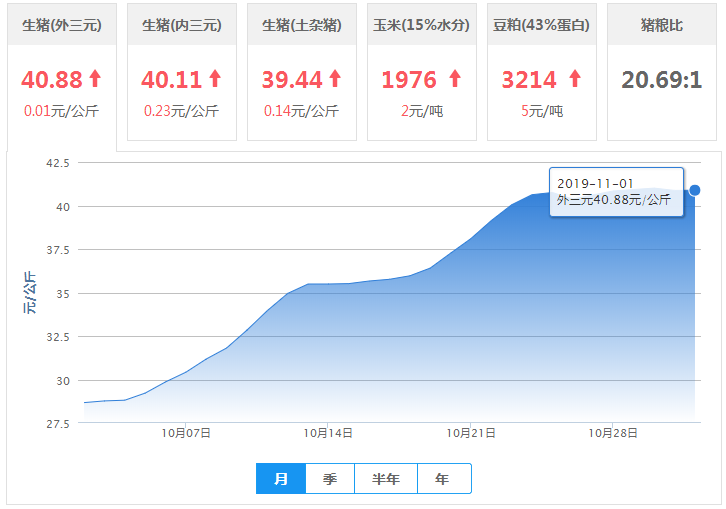Click the red up arrow beside 1976

click(x=455, y=78)
